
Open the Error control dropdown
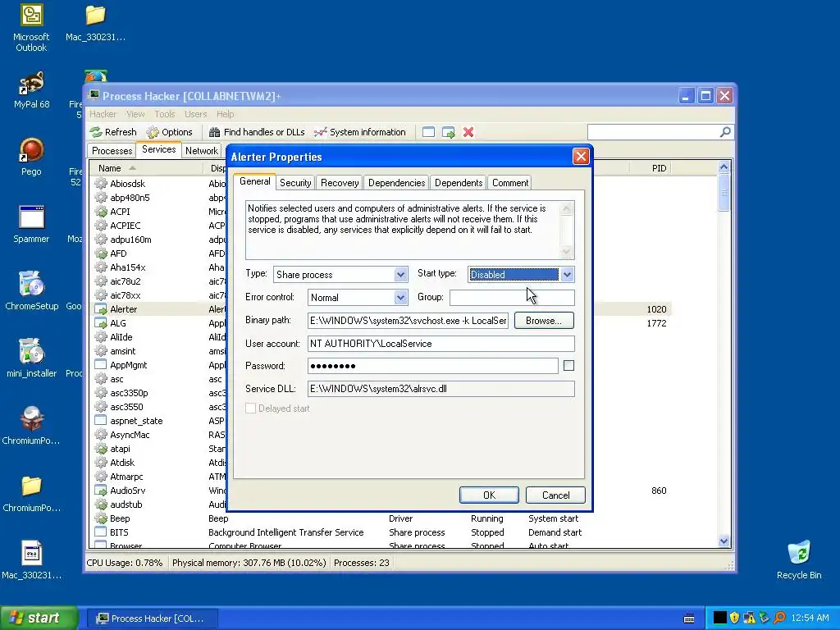pos(400,297)
